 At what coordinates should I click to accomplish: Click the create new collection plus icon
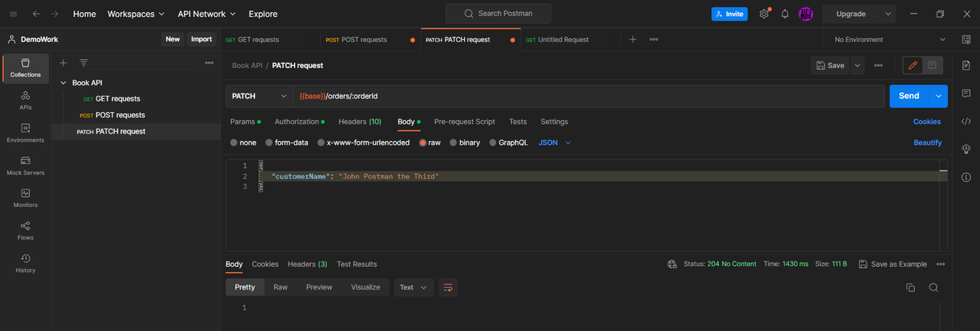click(x=64, y=63)
